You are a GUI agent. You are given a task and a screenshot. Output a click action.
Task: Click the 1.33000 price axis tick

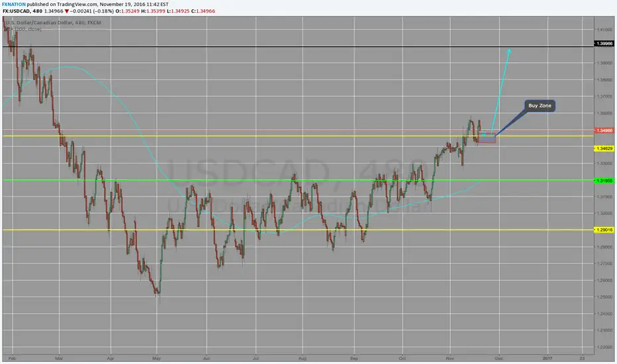(x=604, y=163)
